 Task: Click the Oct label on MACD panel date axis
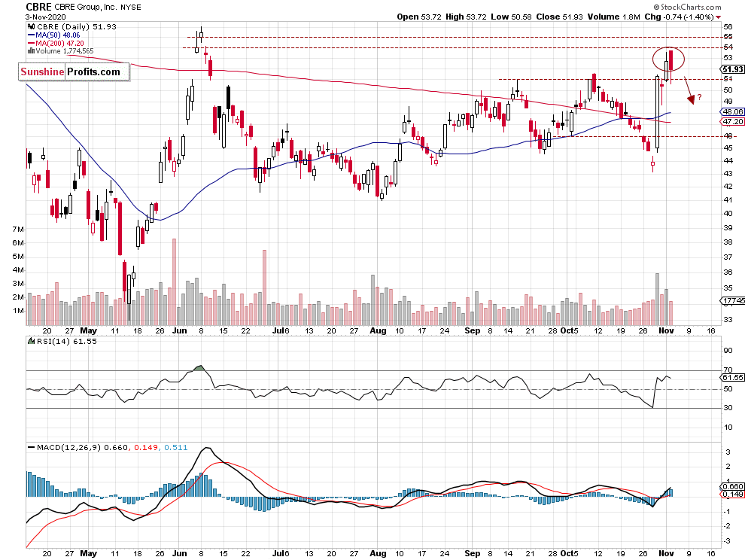567,553
